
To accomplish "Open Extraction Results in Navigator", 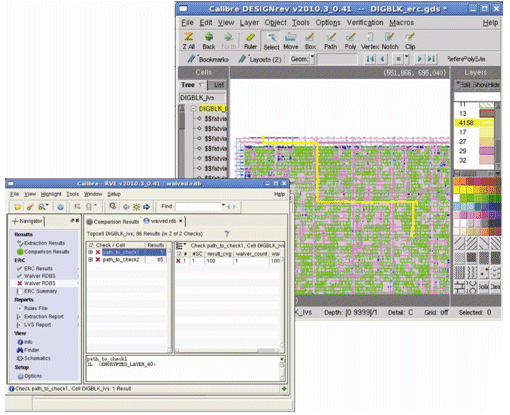I will [x=41, y=243].
